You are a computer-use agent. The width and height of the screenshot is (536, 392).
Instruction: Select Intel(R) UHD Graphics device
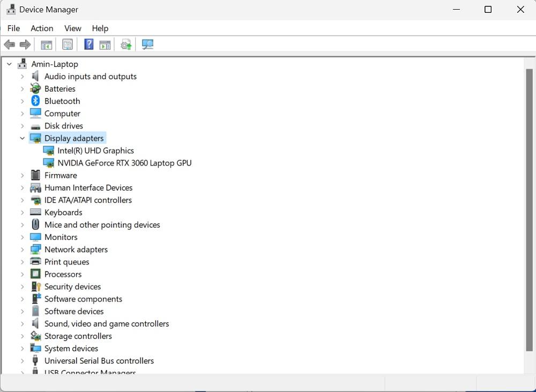(95, 151)
